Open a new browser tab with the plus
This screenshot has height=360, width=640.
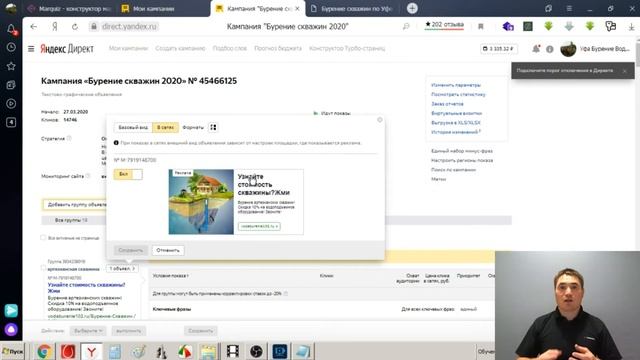(412, 8)
